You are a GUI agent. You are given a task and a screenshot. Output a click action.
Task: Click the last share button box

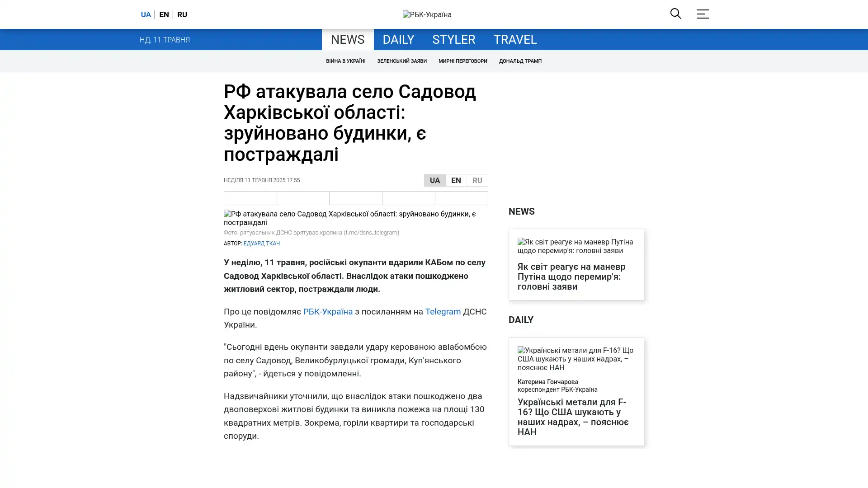point(461,198)
